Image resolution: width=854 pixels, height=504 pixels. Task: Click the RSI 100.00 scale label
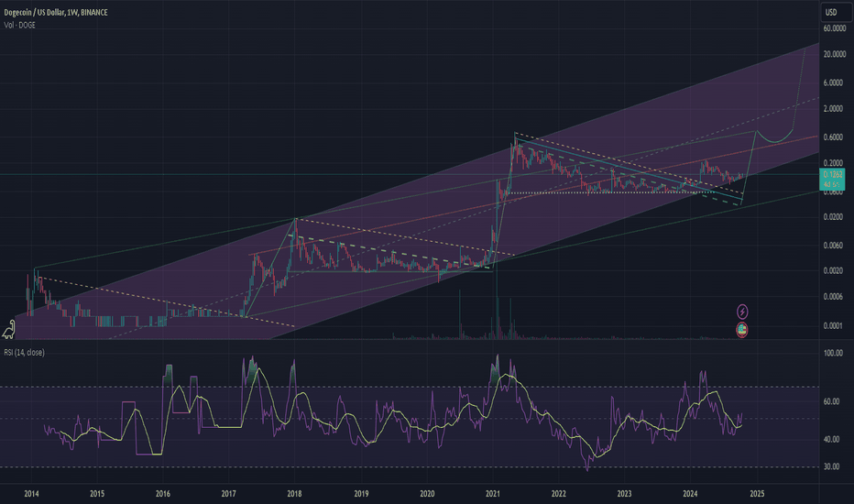pos(833,353)
